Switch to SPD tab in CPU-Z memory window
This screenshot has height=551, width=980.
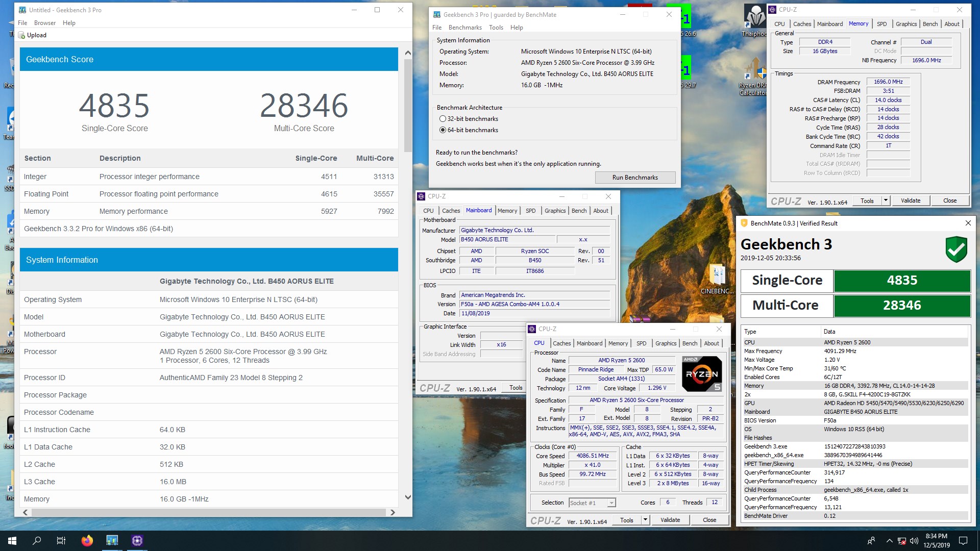[881, 24]
